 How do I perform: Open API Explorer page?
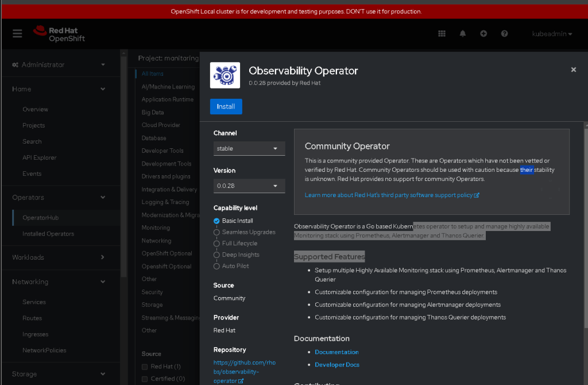(x=40, y=158)
